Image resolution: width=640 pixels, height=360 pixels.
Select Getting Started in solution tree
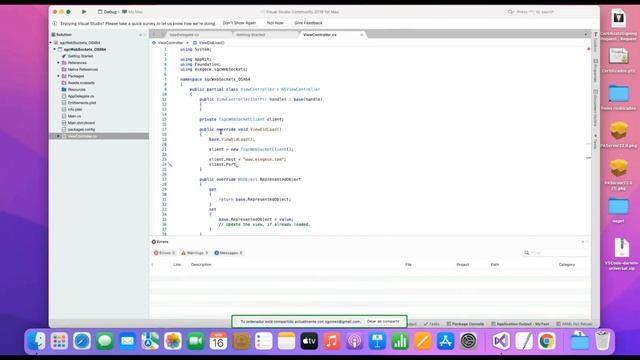click(x=80, y=56)
